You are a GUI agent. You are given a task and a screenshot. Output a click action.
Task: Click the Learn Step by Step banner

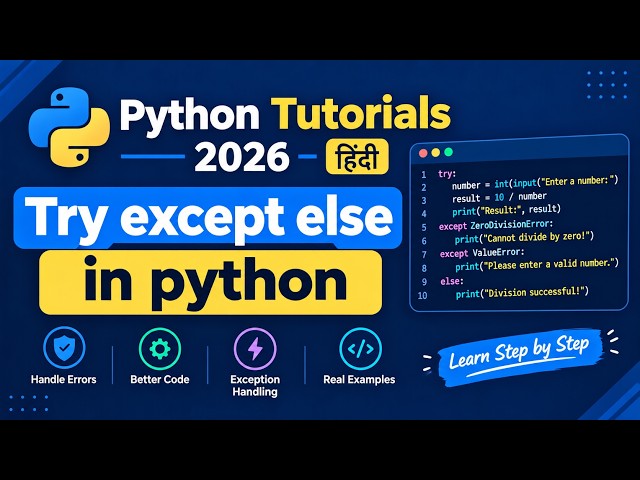(520, 356)
